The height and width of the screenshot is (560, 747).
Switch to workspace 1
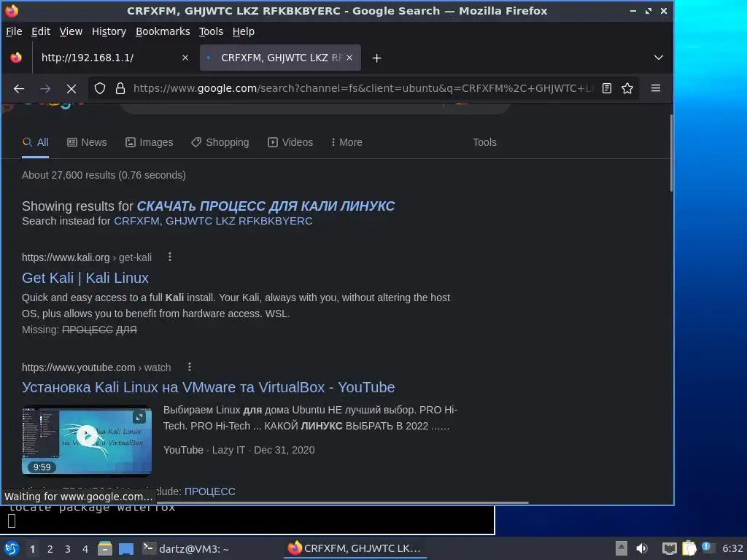coord(32,549)
